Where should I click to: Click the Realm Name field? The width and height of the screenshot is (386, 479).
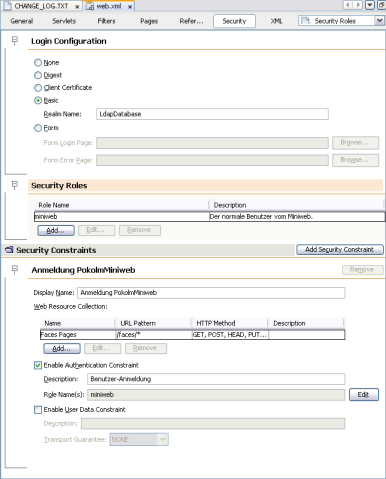212,114
